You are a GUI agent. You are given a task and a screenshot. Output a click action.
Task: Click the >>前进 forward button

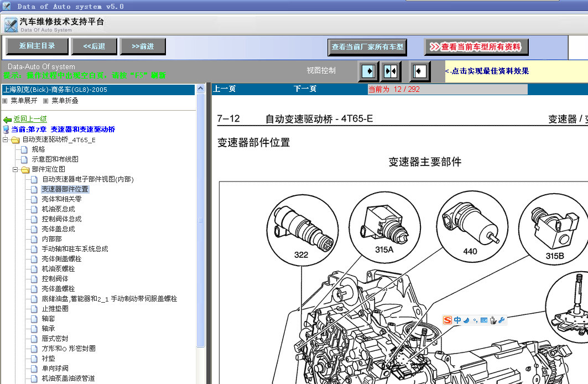pos(143,46)
